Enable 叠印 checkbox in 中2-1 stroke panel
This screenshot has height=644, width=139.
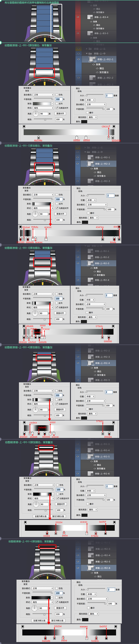click(x=87, y=113)
